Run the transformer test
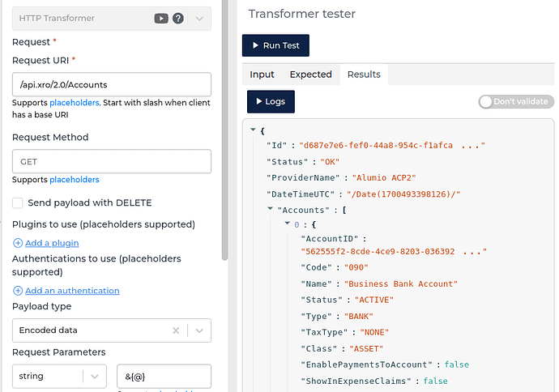 275,45
